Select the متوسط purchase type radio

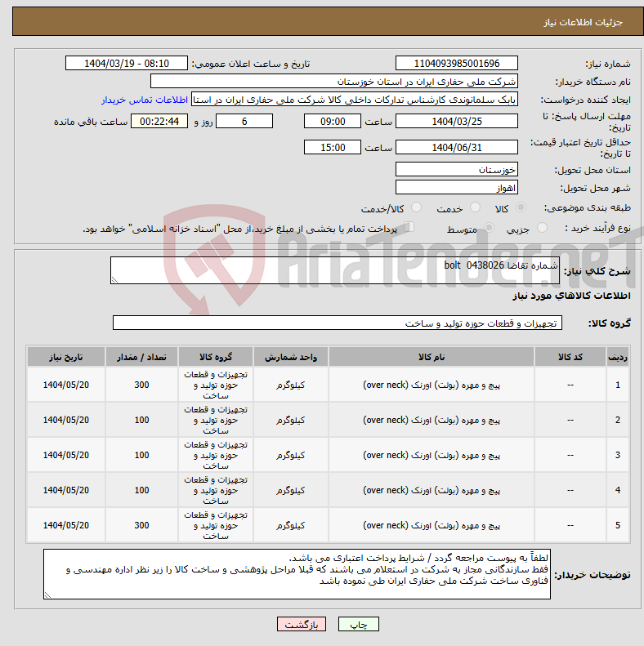tap(489, 227)
